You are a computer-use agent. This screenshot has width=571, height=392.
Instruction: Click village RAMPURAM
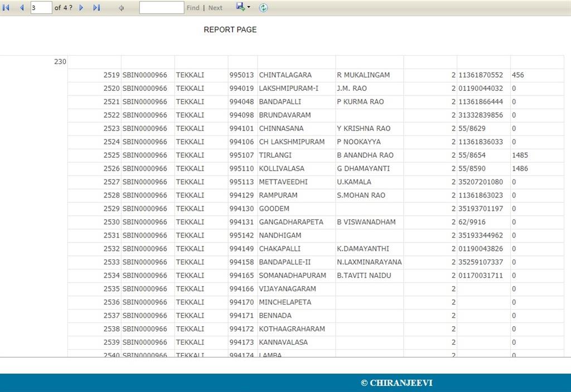278,195
